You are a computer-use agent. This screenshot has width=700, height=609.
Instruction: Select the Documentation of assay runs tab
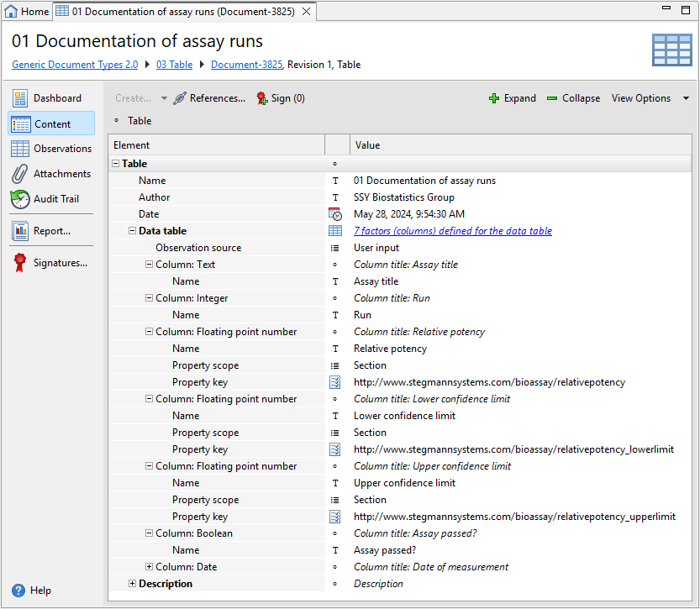[183, 12]
